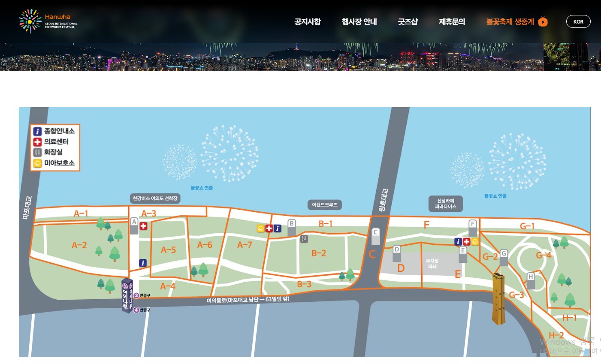Click the exit 4 번출구 marker

142,310
